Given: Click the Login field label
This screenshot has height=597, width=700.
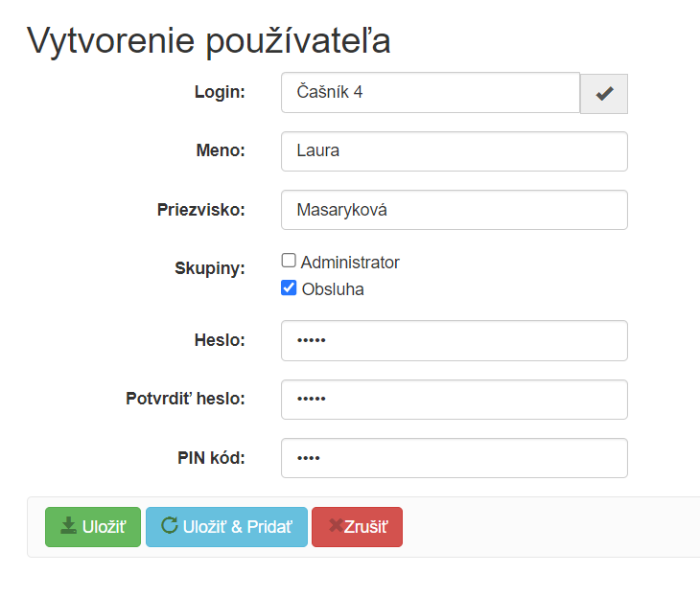Looking at the screenshot, I should (220, 92).
